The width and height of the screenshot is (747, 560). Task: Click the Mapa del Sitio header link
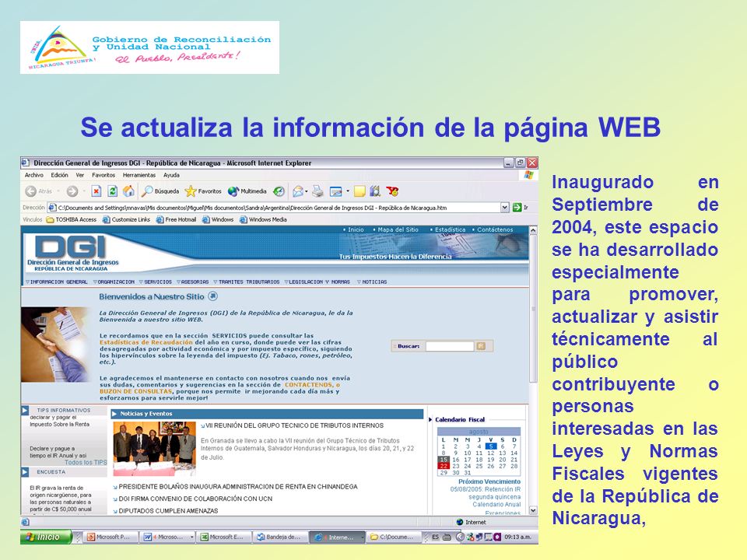click(398, 229)
